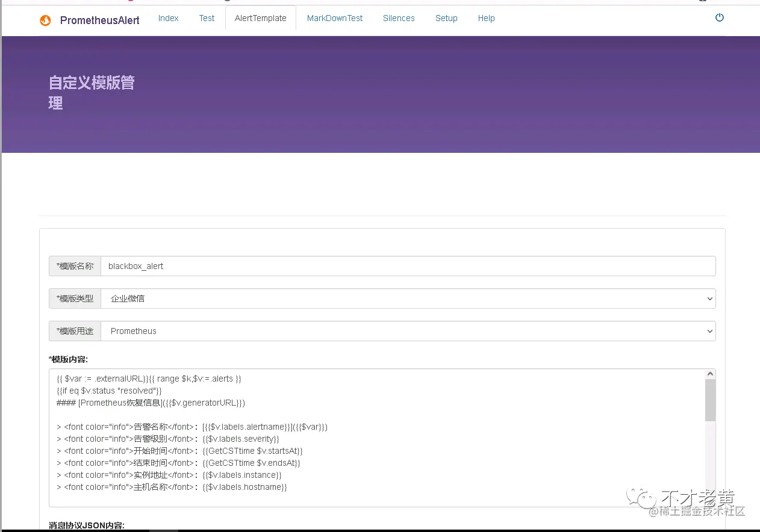Open the MarkDownTest nav item

point(335,18)
